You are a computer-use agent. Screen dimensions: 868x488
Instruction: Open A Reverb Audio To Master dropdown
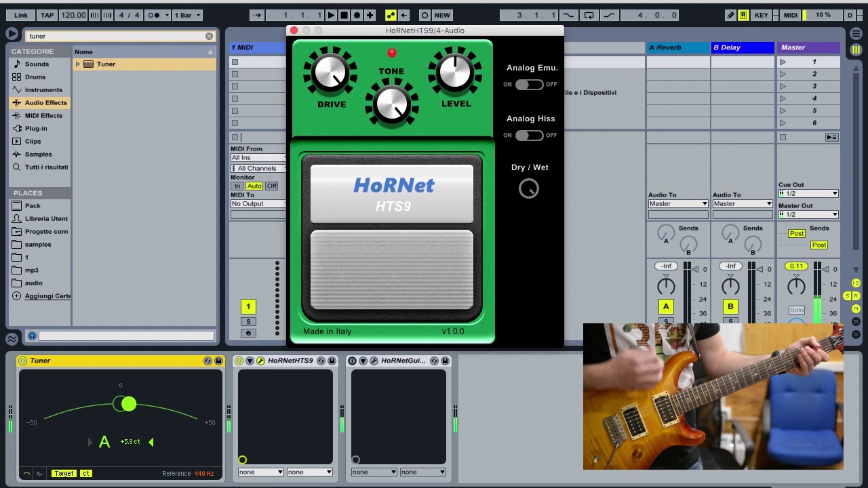[678, 203]
